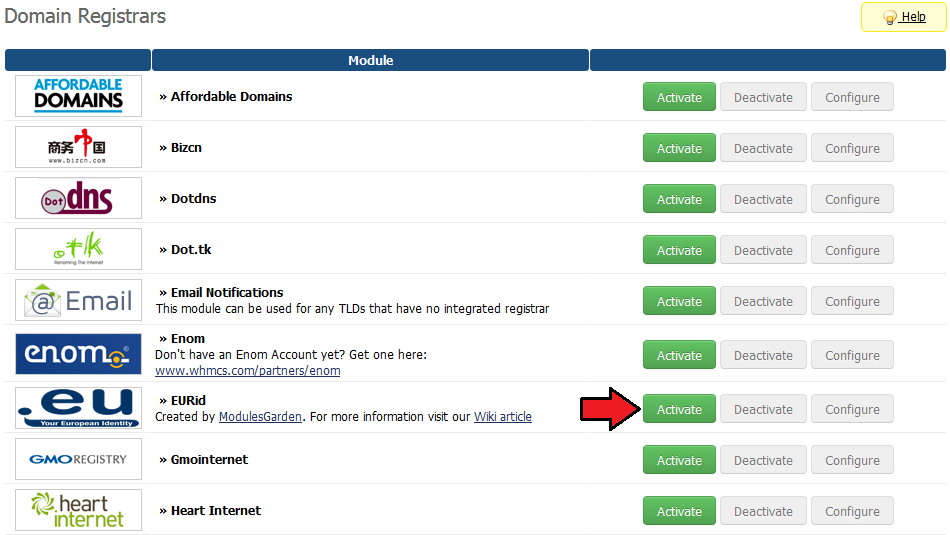The height and width of the screenshot is (535, 950).
Task: Deactivate the Affordable Domains module
Action: (763, 97)
